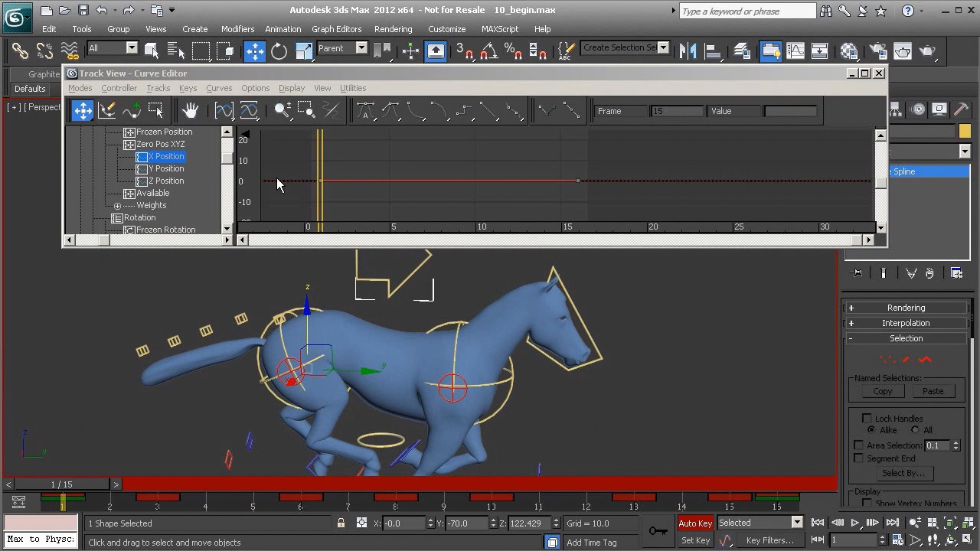Click the Pan hand tool in Curve Editor
This screenshot has width=980, height=551.
(x=190, y=111)
